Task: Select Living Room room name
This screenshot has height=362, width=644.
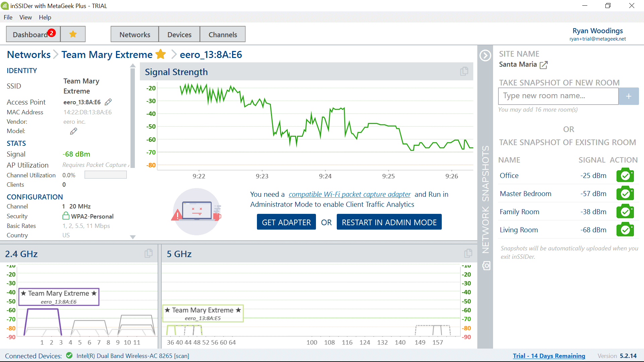Action: pyautogui.click(x=519, y=230)
